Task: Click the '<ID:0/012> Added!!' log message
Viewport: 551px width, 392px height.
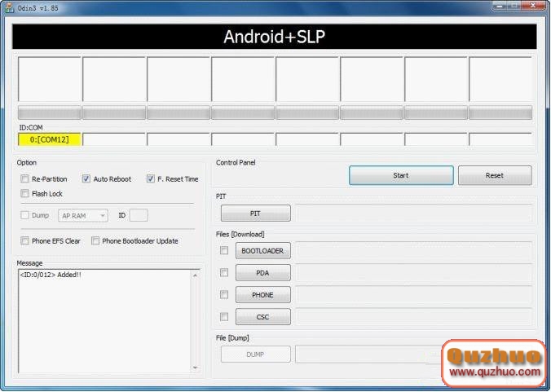Action: [x=51, y=275]
